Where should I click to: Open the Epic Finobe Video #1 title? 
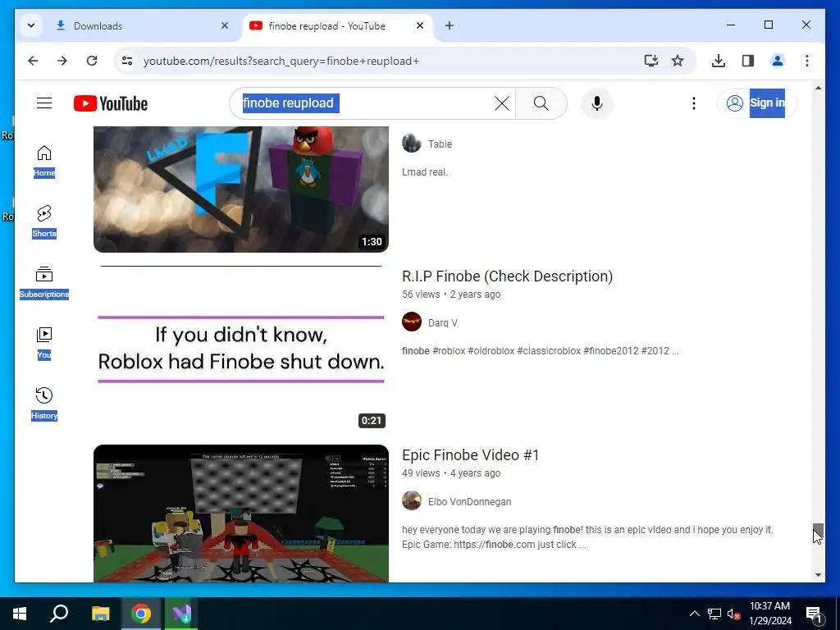tap(470, 454)
